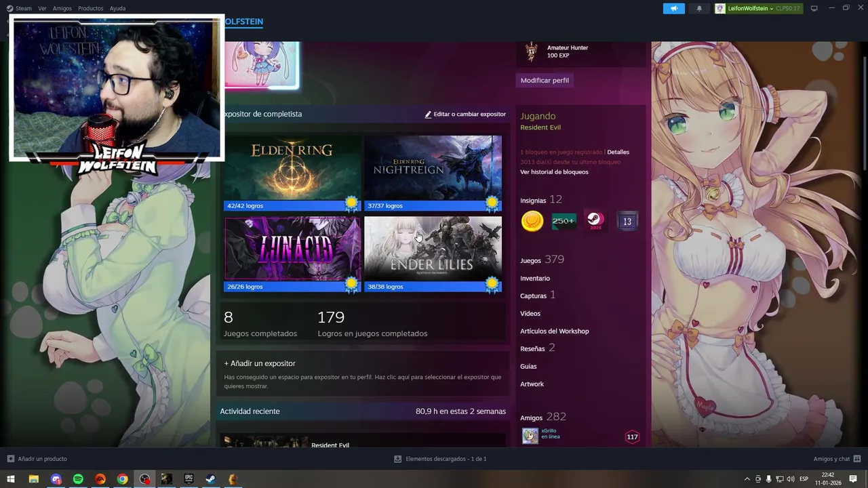868x488 pixels.
Task: Switch to Big Picture mode via the monitor icon
Action: coord(814,8)
